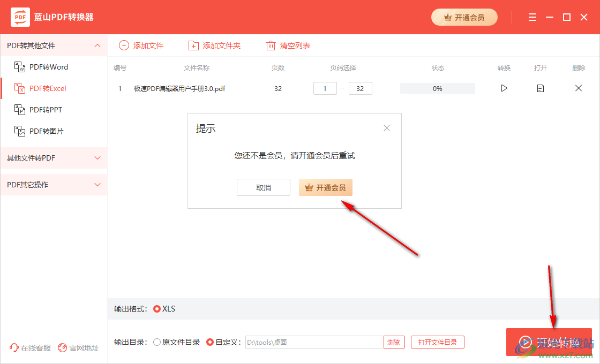This screenshot has height=364, width=600.
Task: Click the start page number field
Action: pos(325,88)
